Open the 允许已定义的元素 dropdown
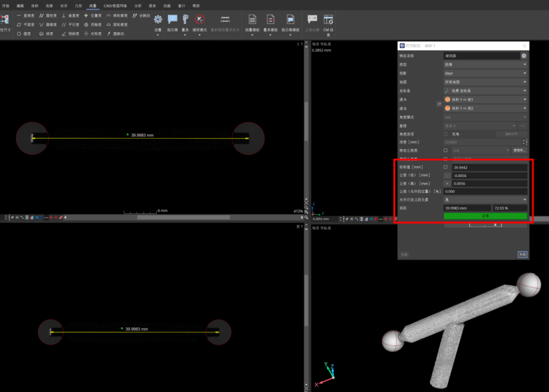Image resolution: width=549 pixels, height=392 pixels. coord(485,200)
